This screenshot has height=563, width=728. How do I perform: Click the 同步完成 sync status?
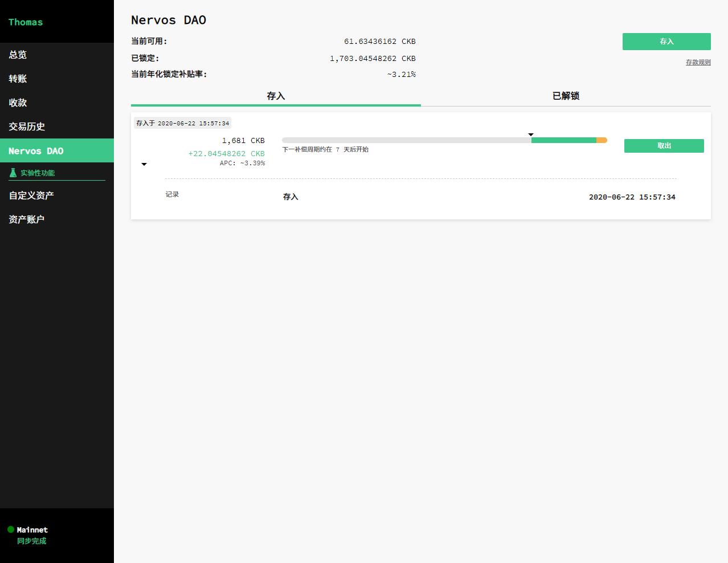point(31,541)
